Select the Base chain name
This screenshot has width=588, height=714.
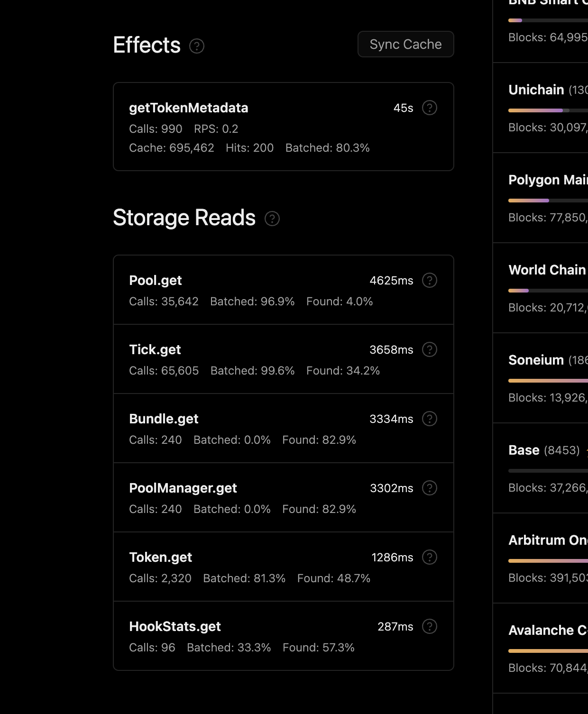[x=524, y=450]
